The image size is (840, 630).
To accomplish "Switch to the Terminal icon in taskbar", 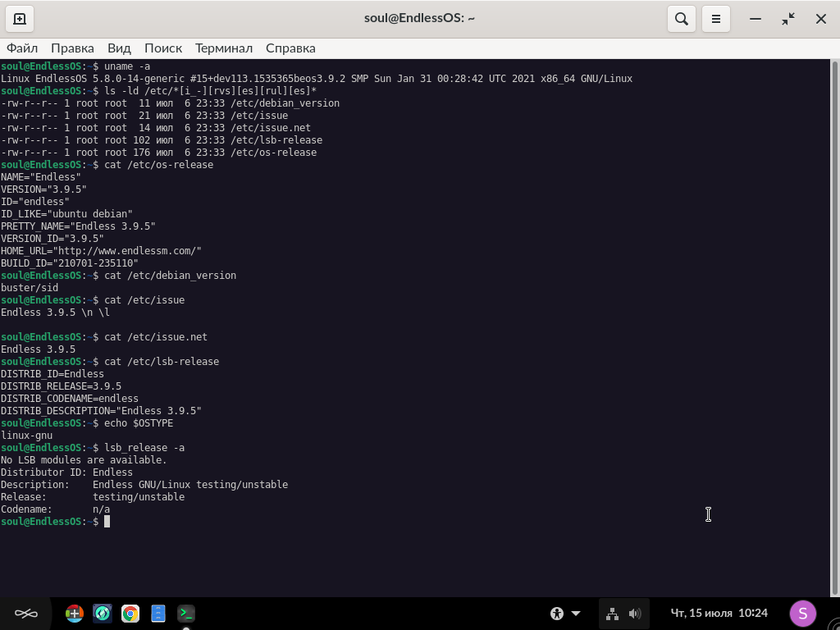I will (186, 614).
